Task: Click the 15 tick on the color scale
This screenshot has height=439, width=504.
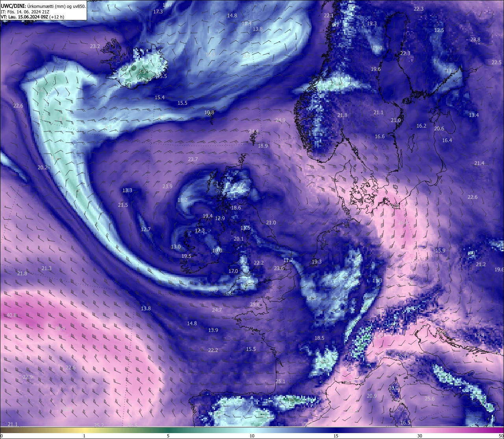Action: point(336,436)
